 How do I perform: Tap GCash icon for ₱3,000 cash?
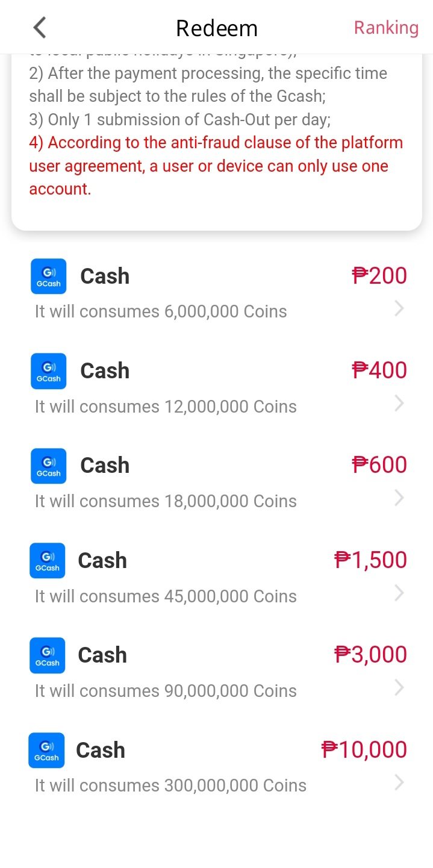tap(47, 655)
